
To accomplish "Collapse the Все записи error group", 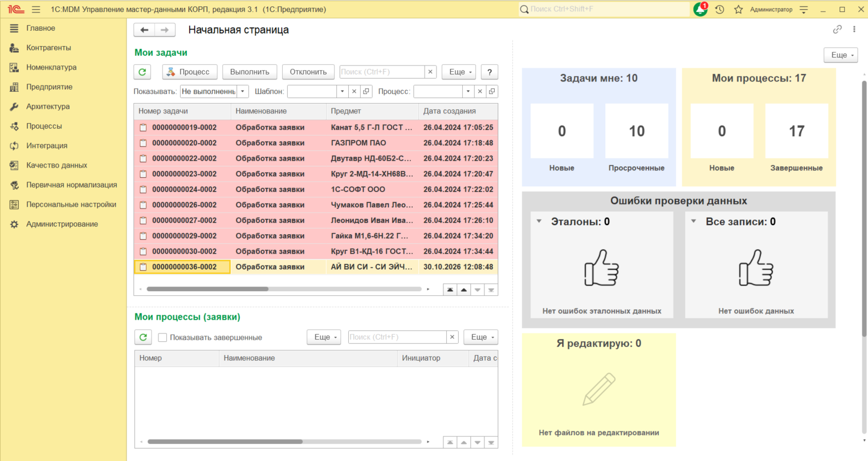I will 694,221.
